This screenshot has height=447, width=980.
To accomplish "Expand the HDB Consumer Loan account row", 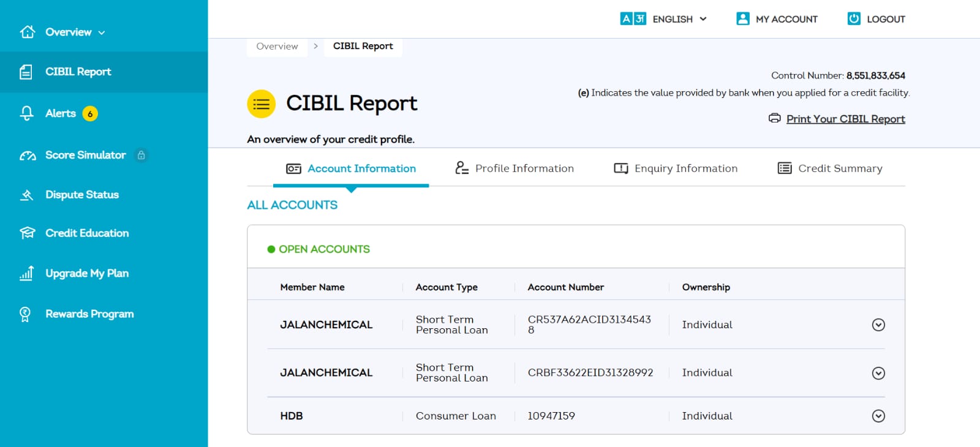I will [878, 416].
